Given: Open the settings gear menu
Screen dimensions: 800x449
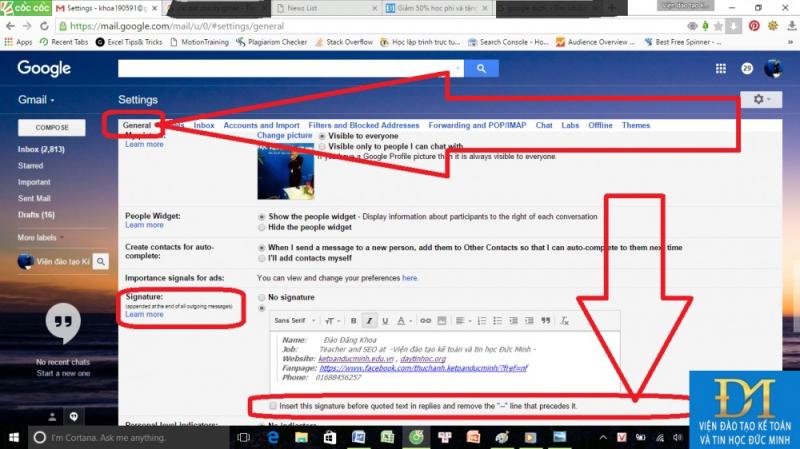Looking at the screenshot, I should click(x=761, y=99).
